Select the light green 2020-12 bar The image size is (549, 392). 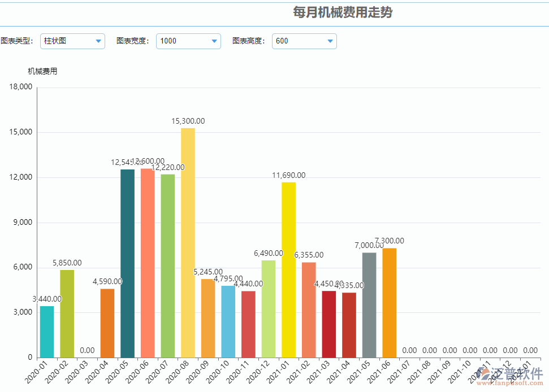coord(267,308)
